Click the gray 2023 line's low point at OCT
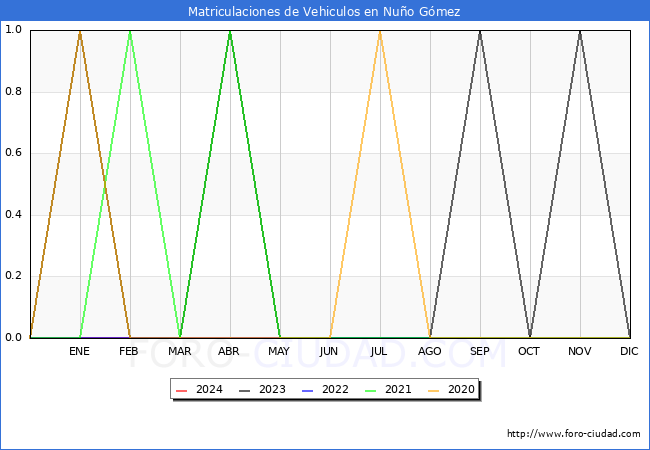The image size is (650, 450). point(530,336)
